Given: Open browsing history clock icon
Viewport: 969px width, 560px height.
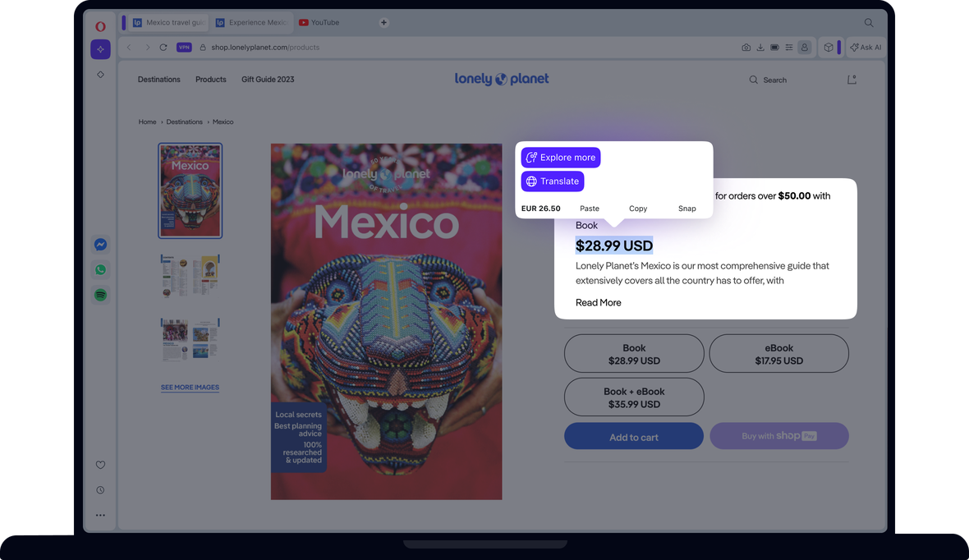Looking at the screenshot, I should (100, 490).
